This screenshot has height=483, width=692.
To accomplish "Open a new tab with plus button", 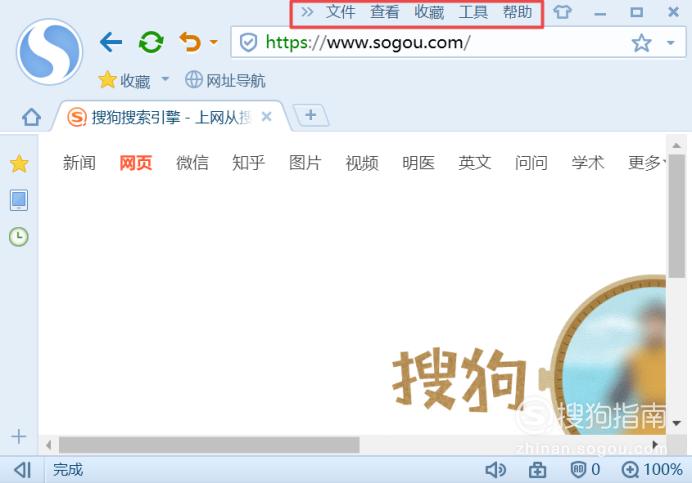I will coord(311,115).
